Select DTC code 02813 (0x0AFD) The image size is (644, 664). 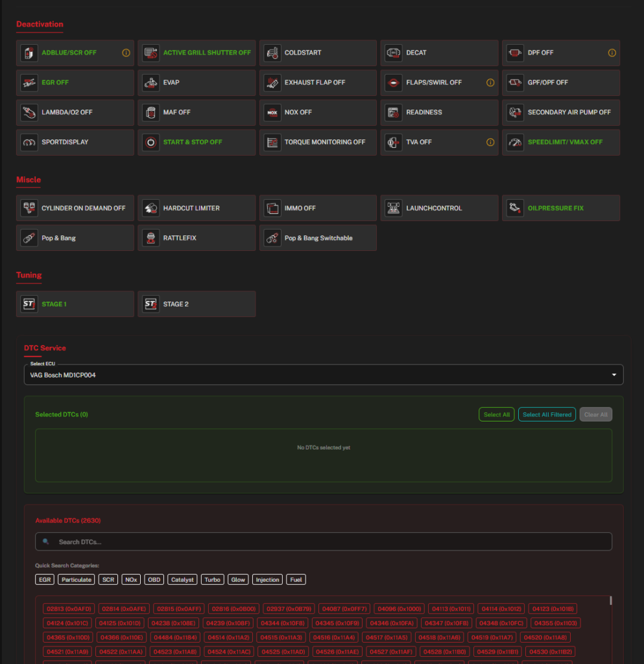point(69,609)
